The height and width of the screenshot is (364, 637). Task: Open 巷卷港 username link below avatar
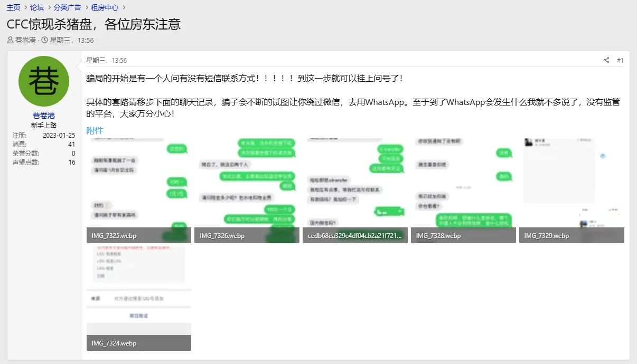point(44,116)
